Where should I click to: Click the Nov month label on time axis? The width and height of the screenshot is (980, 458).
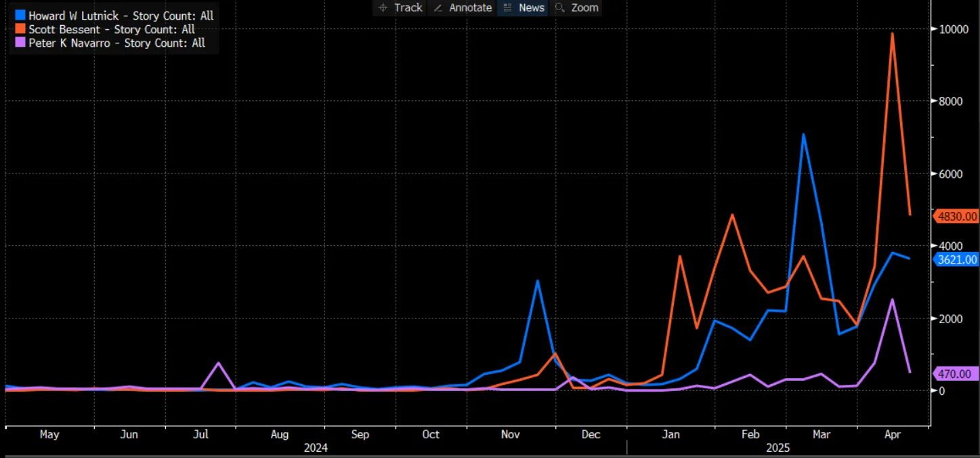point(511,434)
